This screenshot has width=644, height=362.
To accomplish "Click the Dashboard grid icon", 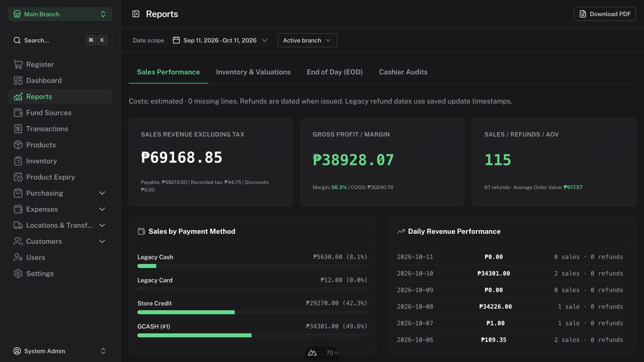I will point(18,80).
